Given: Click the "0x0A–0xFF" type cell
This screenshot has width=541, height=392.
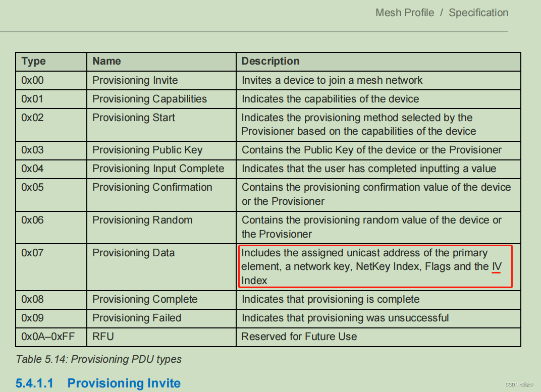Looking at the screenshot, I should (48, 337).
